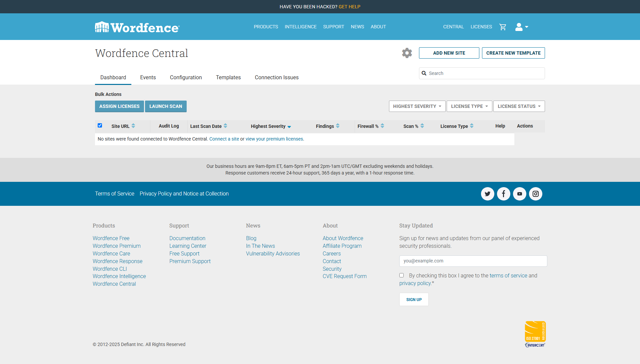Check the terms of service agreement box
The image size is (640, 364).
(401, 275)
